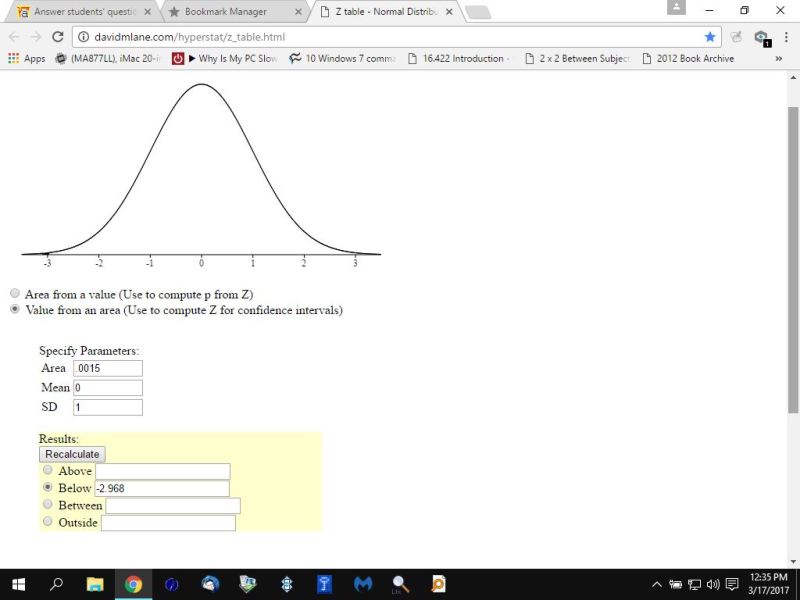This screenshot has height=600, width=800.
Task: Click the network icon in system tray
Action: click(x=694, y=584)
